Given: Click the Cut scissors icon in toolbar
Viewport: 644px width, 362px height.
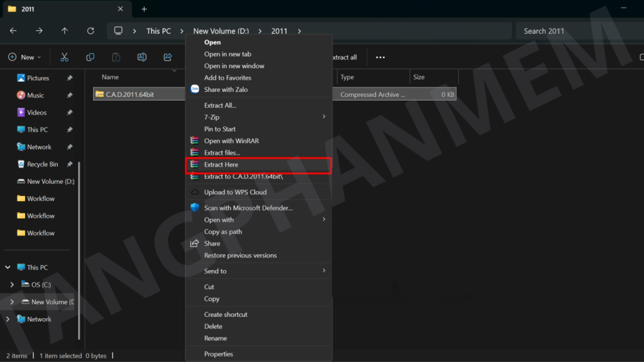Looking at the screenshot, I should click(64, 57).
